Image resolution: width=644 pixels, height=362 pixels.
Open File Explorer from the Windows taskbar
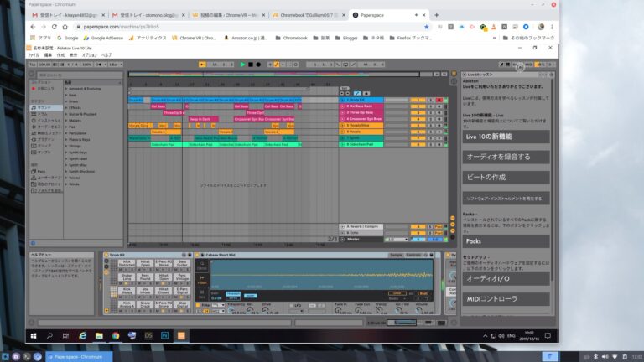[x=99, y=336]
